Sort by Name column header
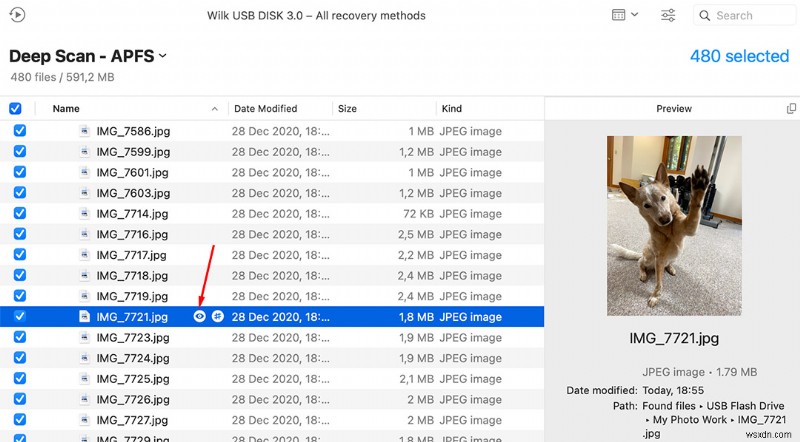800x442 pixels. tap(66, 109)
